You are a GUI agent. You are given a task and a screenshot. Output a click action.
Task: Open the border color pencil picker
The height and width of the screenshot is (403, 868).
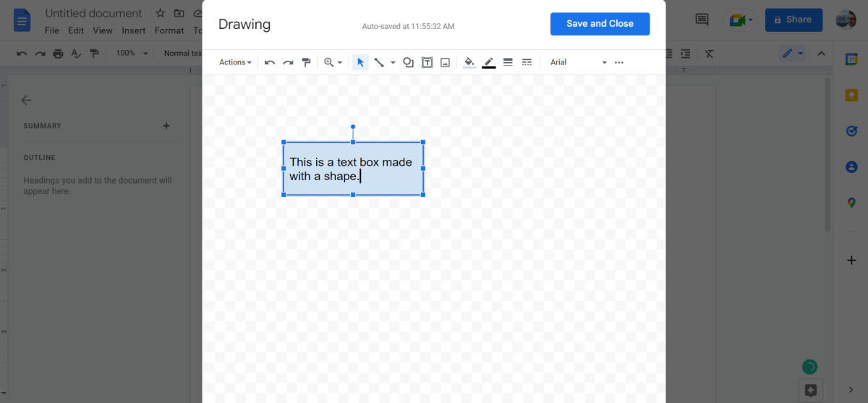489,62
